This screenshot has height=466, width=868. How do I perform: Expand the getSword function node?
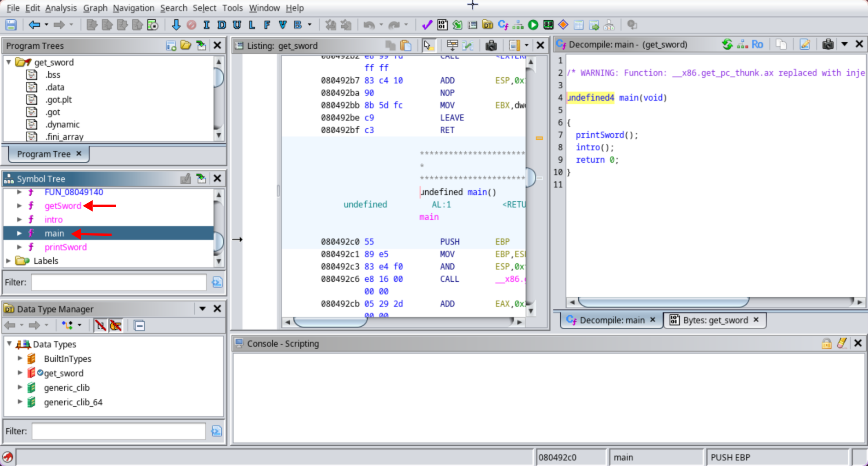coord(19,206)
